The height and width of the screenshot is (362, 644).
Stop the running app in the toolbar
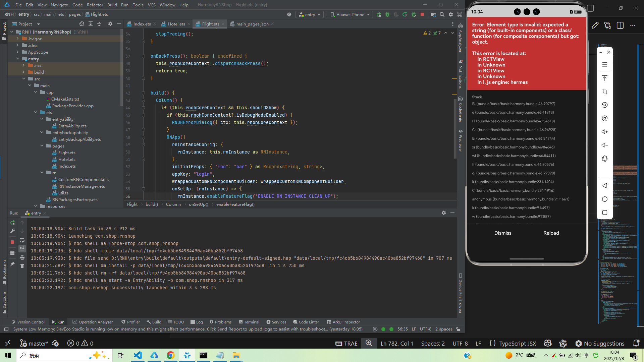coord(422,14)
